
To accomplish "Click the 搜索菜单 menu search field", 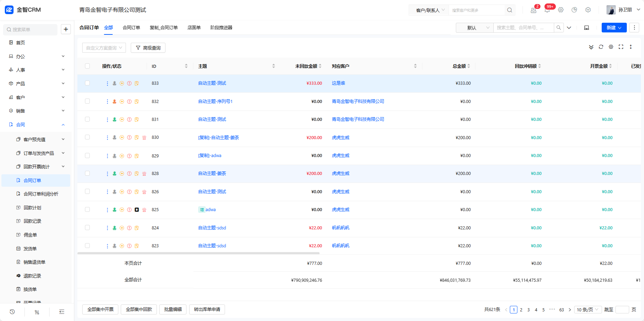I will pos(30,30).
